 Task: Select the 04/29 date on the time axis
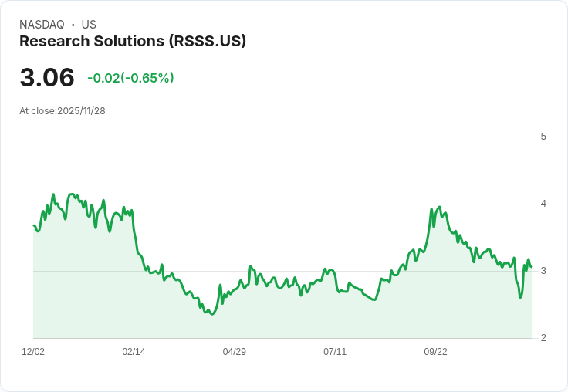234,352
